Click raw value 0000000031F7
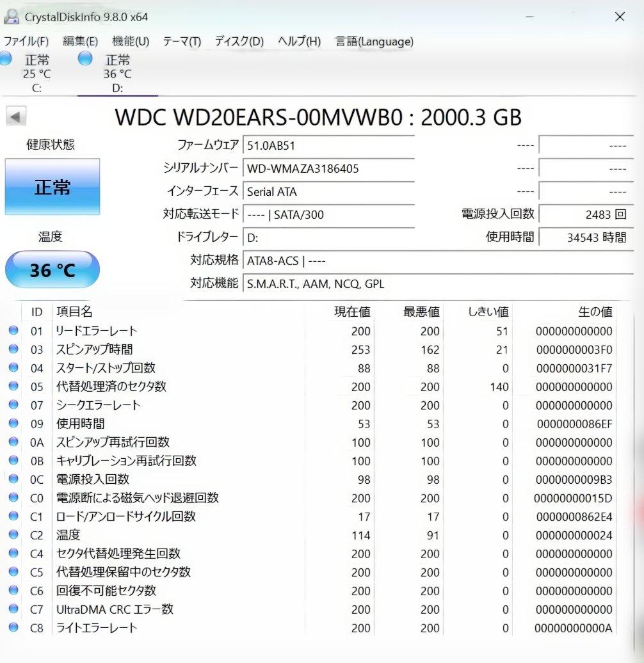Screen dimensions: 644x663 pyautogui.click(x=574, y=368)
